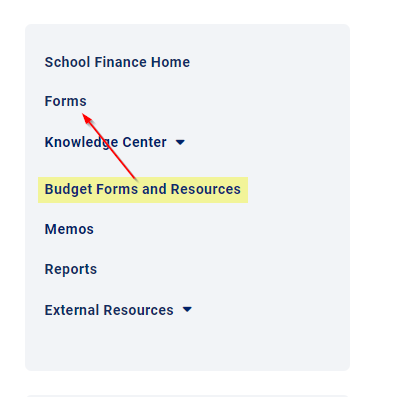The width and height of the screenshot is (398, 397).
Task: View the Reports section
Action: click(71, 269)
